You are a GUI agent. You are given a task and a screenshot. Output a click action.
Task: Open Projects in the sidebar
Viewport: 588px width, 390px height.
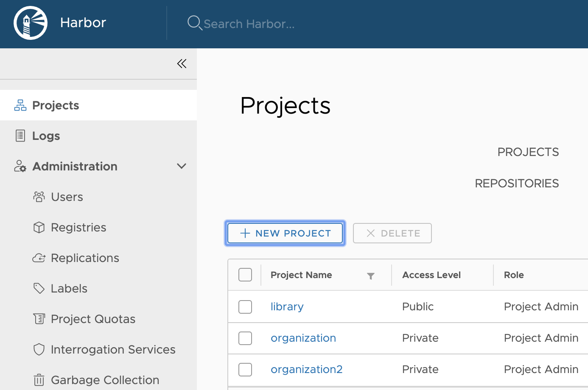click(x=98, y=105)
